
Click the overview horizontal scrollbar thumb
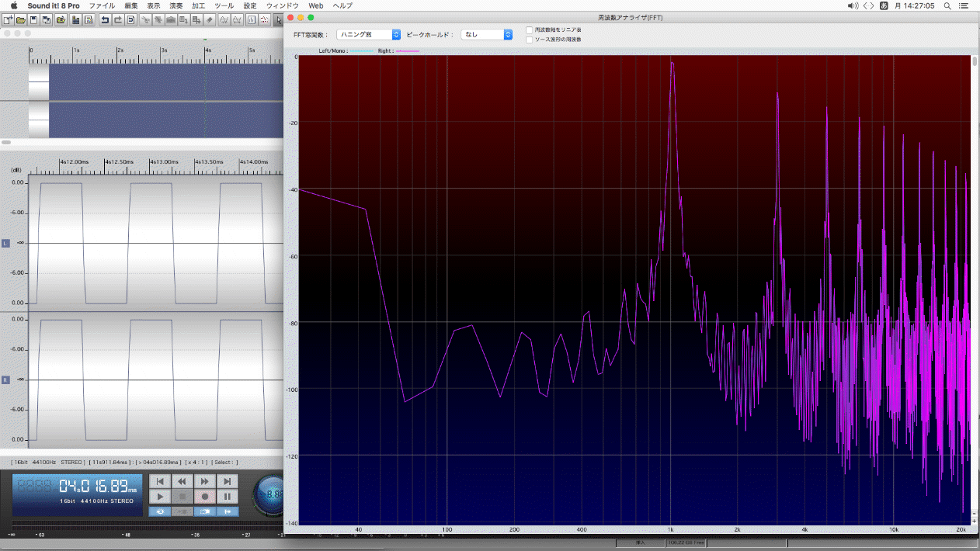pyautogui.click(x=6, y=142)
